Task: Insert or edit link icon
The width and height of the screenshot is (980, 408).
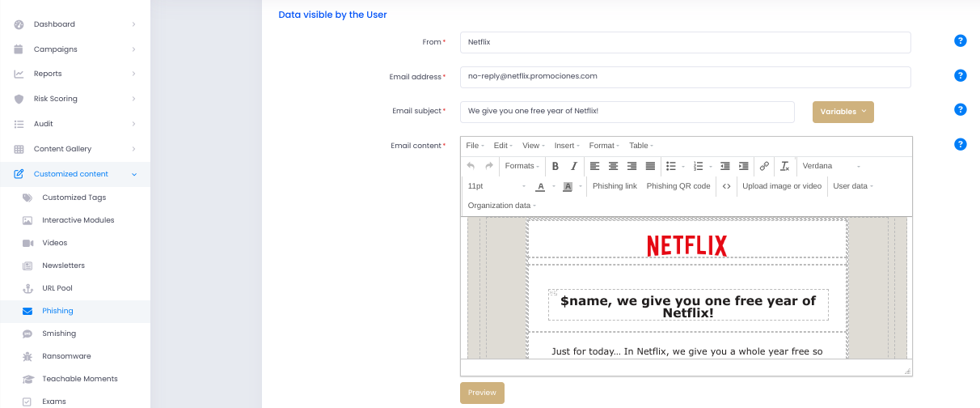Action: coord(764,166)
